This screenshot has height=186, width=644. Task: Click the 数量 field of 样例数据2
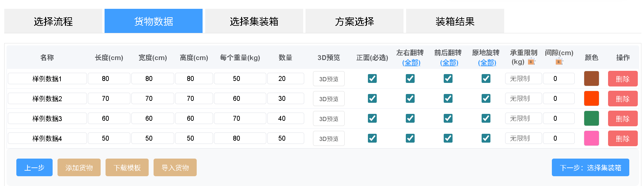[286, 99]
